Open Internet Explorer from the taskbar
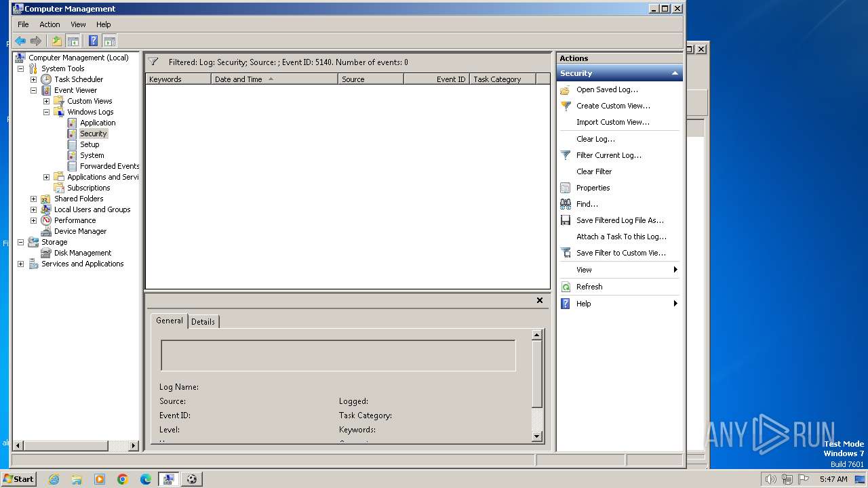The image size is (868, 488). click(x=54, y=479)
